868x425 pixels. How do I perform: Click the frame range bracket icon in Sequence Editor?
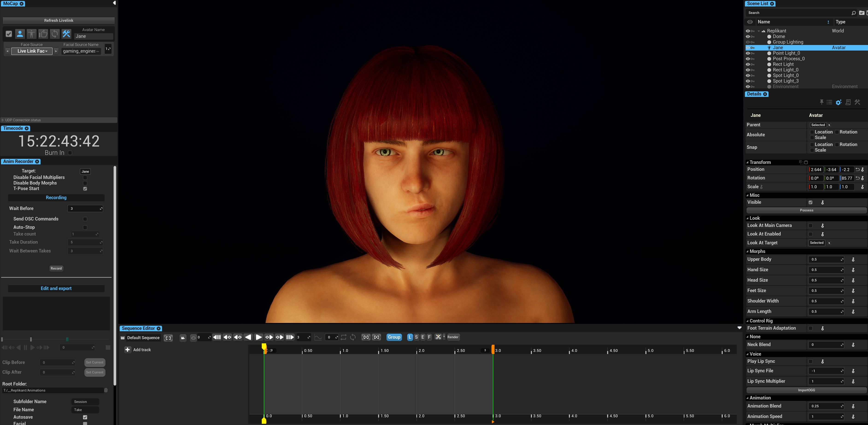tap(168, 338)
